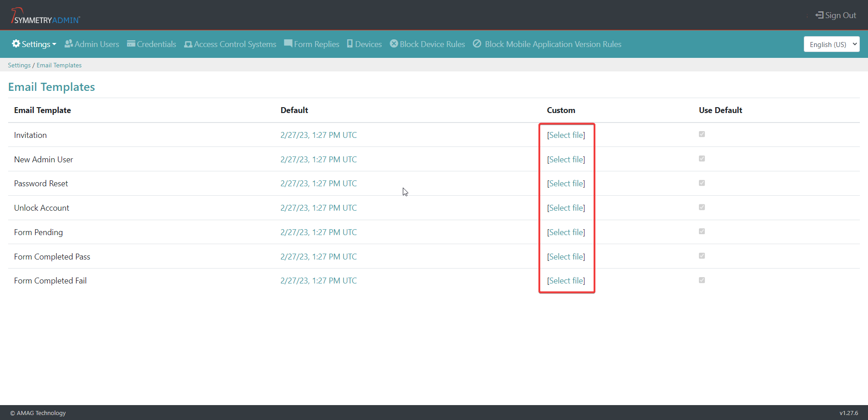Download default New Admin User template
This screenshot has height=420, width=868.
[x=319, y=160]
